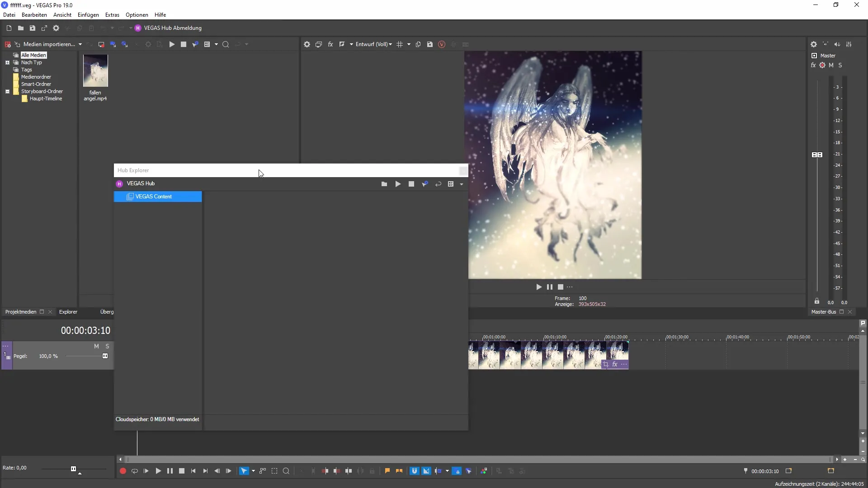The height and width of the screenshot is (488, 868).
Task: Open the Medien importieren dropdown arrow
Action: [80, 44]
